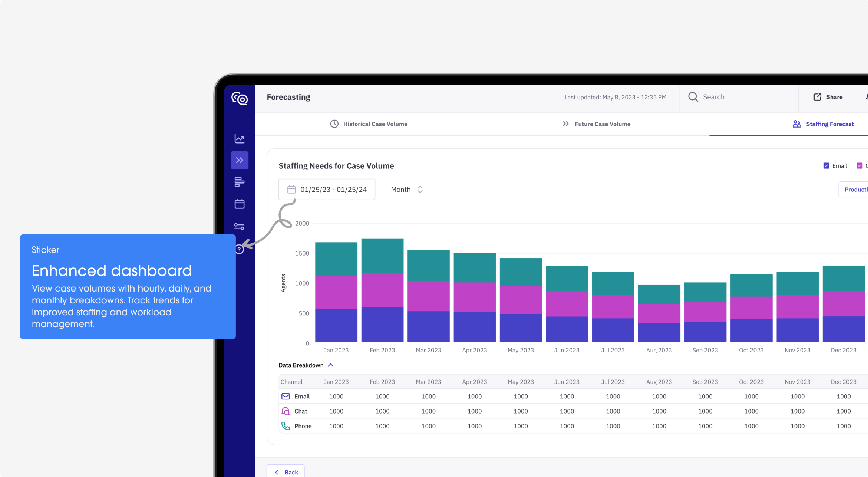Click the app logo in the sidebar
Screen dimensions: 868x477
240,99
